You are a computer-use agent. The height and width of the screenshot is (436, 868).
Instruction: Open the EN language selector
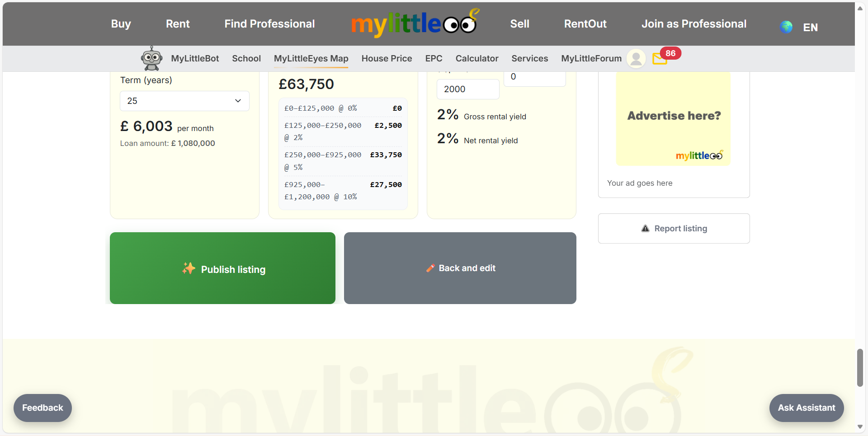810,28
